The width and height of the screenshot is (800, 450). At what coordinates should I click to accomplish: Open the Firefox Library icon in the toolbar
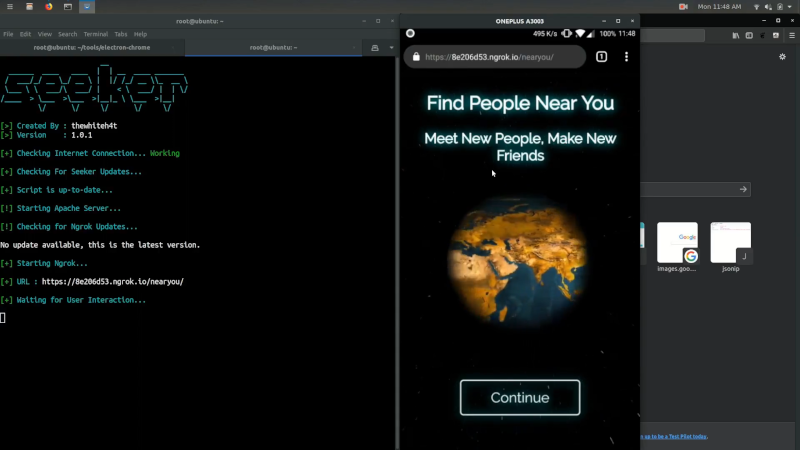click(736, 36)
